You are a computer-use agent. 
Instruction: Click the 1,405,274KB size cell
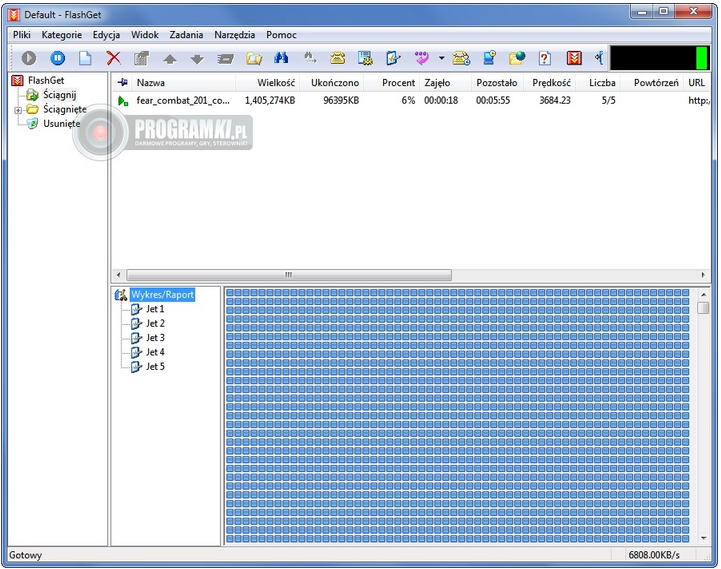click(270, 101)
